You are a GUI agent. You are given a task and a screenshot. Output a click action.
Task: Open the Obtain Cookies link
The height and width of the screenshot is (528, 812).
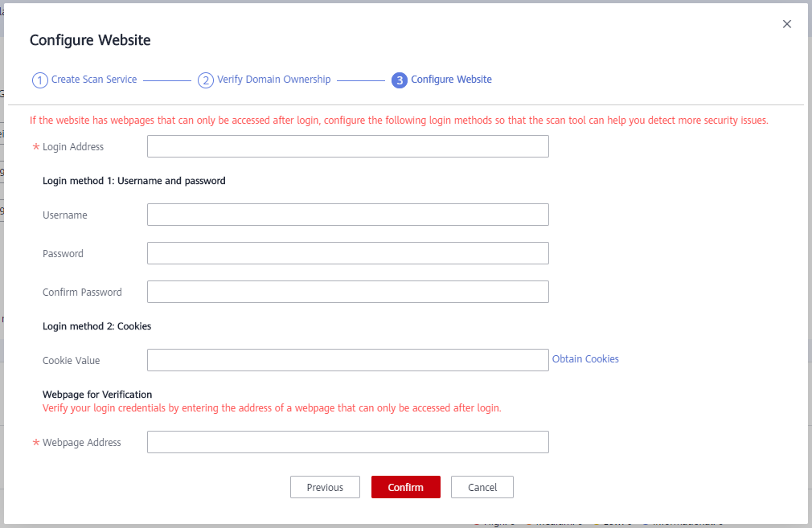(x=585, y=359)
